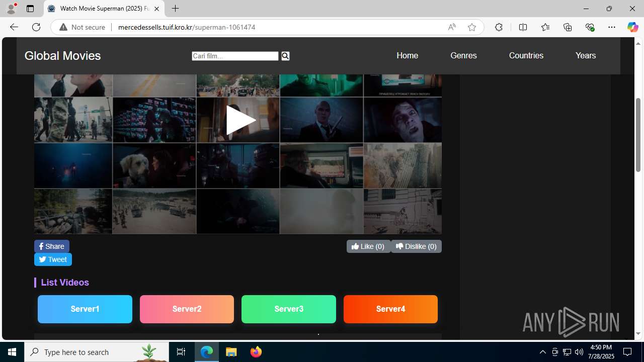Click the Windows taskbar search box
The height and width of the screenshot is (362, 644).
click(97, 352)
